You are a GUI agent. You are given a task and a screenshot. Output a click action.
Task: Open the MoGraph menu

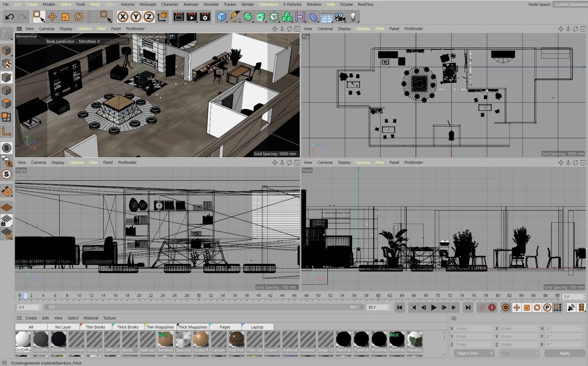pos(147,4)
